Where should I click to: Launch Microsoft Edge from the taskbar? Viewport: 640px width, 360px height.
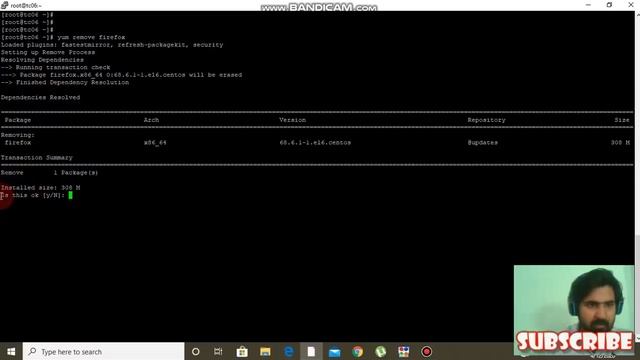[x=289, y=351]
